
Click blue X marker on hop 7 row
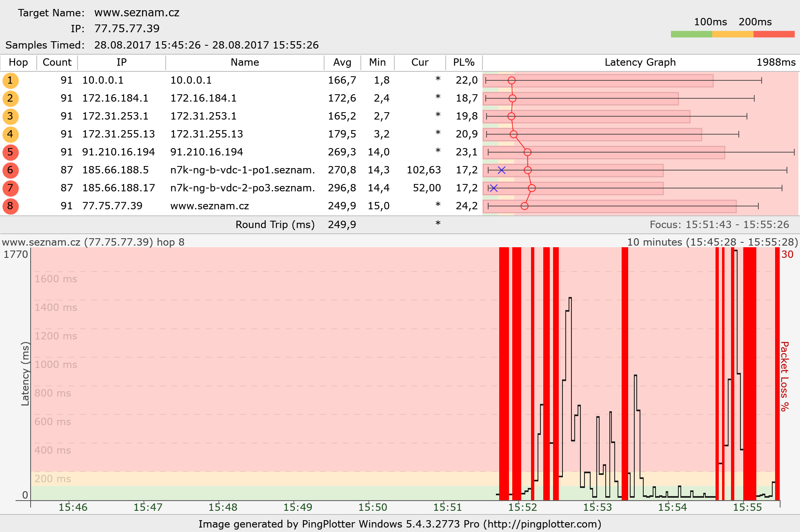(x=493, y=188)
